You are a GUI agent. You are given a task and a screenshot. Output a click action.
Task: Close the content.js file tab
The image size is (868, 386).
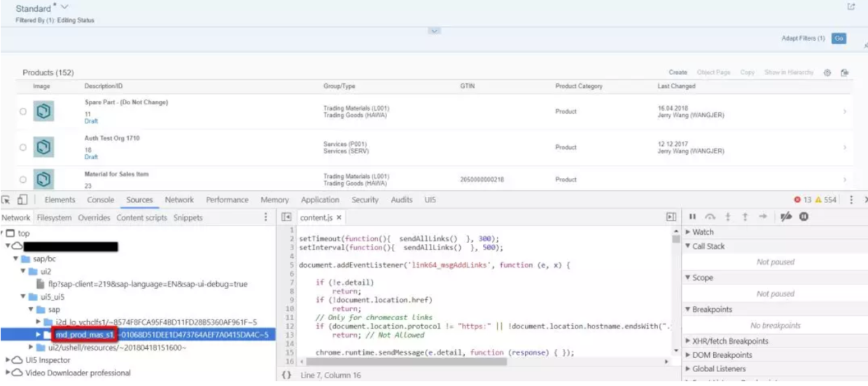click(339, 218)
